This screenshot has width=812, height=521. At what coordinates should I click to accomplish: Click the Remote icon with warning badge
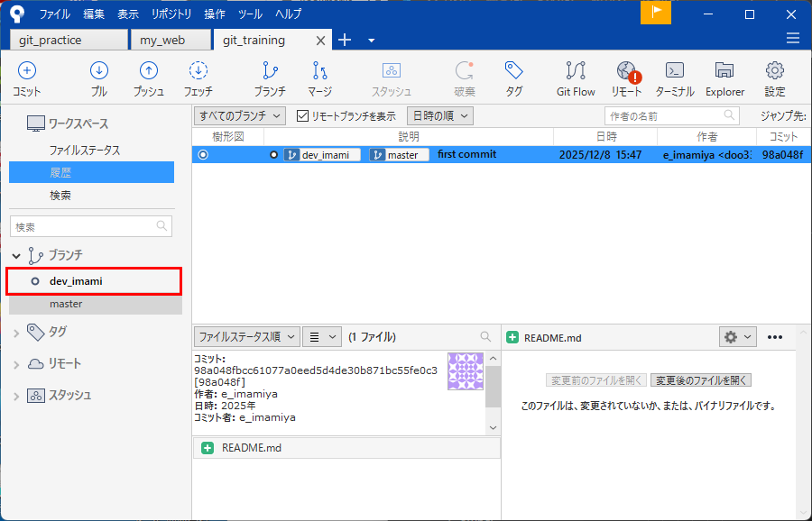coord(627,72)
